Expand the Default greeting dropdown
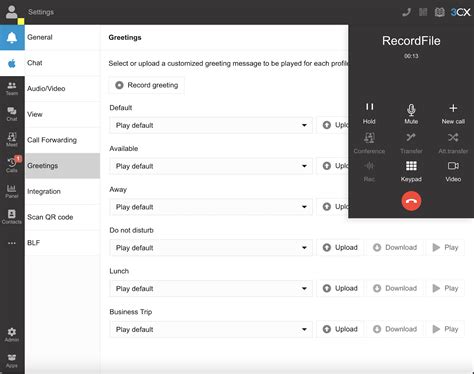Image resolution: width=474 pixels, height=374 pixels. pyautogui.click(x=211, y=125)
